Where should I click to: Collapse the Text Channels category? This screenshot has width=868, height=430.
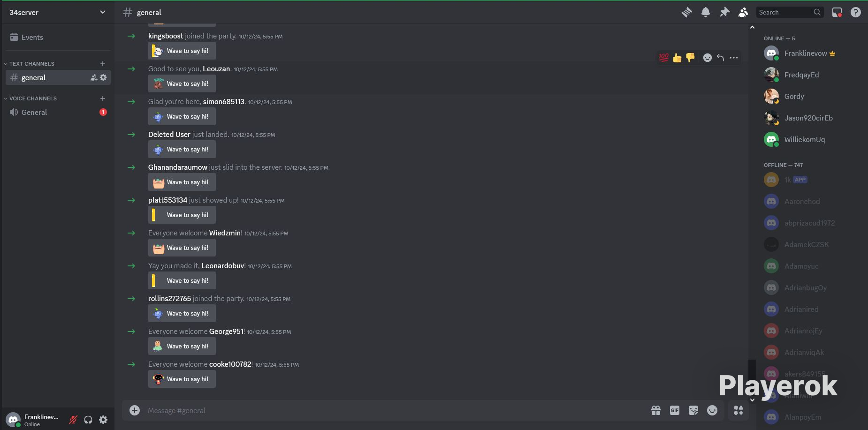31,64
